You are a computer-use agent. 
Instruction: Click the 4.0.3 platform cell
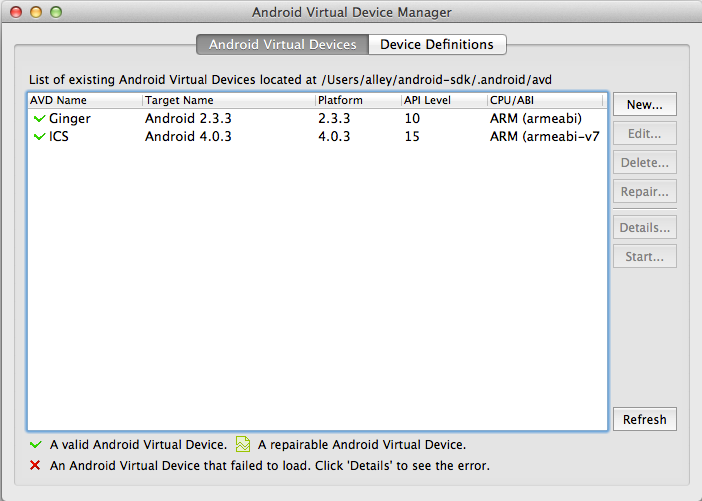tap(334, 136)
